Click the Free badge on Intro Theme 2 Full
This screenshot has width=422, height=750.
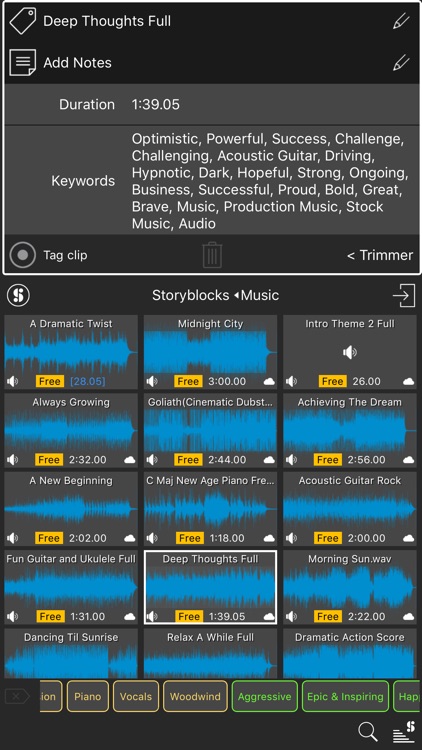(x=332, y=381)
